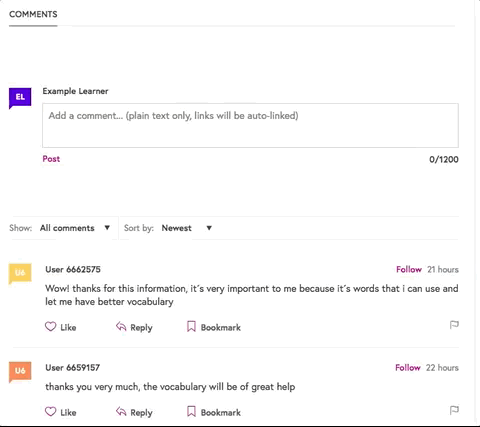Bookmark User 6659157's comment using the bookmark icon
480x427 pixels.
[x=191, y=412]
